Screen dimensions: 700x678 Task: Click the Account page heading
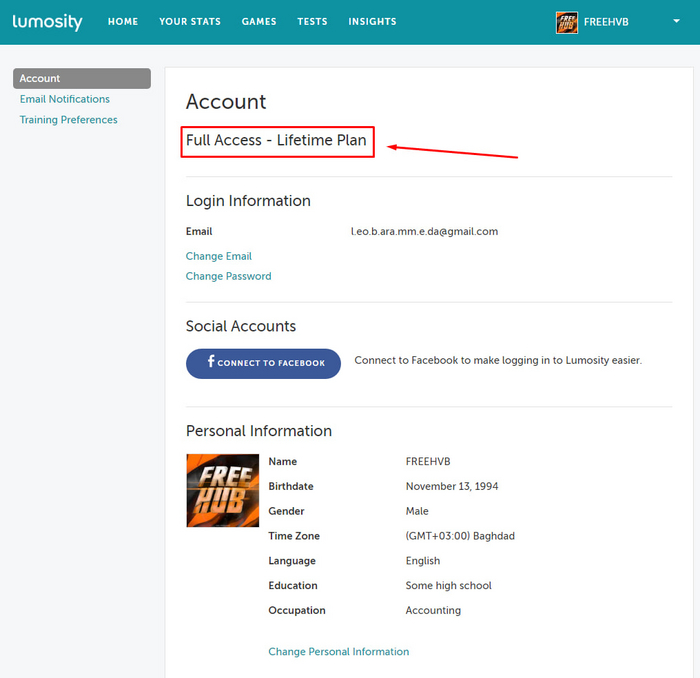coord(226,102)
